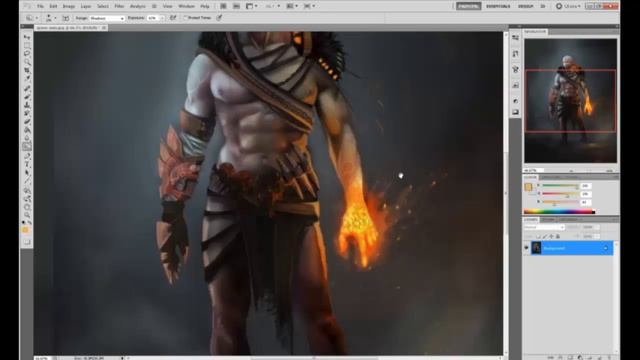Viewport: 640px width, 360px height.
Task: Select the Pen tool
Action: click(27, 156)
